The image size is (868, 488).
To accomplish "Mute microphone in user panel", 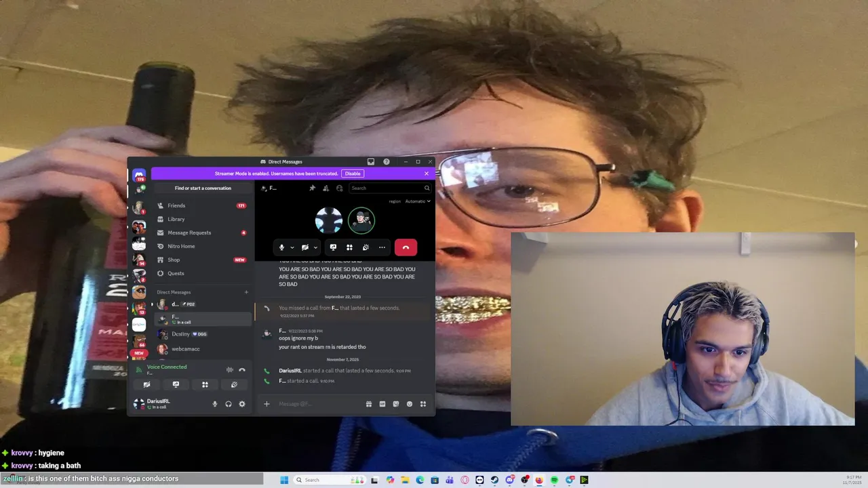I will click(x=215, y=404).
